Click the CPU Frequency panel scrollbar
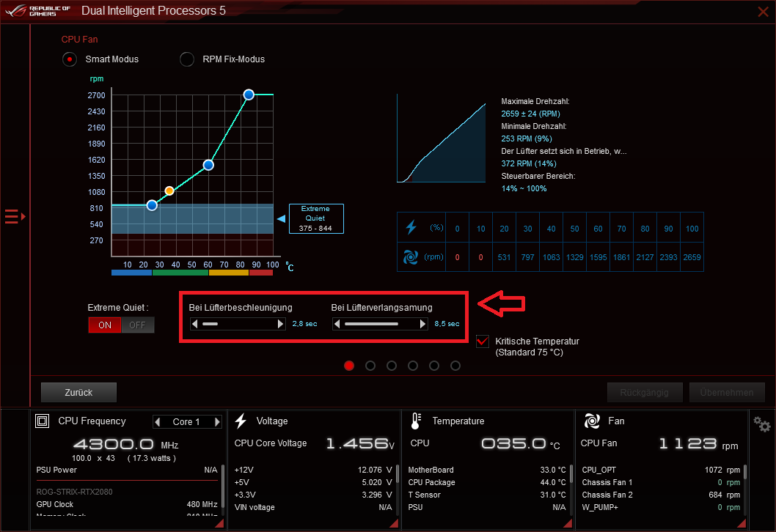 point(223,487)
